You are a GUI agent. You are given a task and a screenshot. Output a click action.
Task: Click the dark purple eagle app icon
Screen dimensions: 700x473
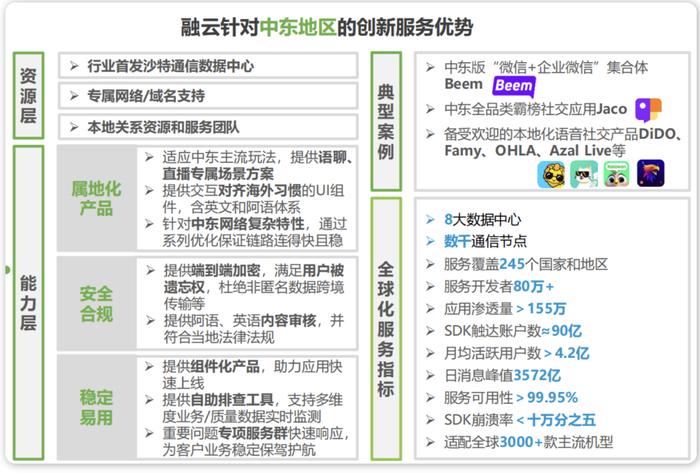650,174
